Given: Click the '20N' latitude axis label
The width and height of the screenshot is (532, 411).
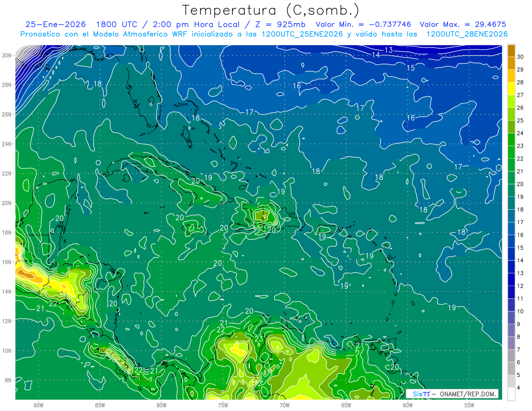Looking at the screenshot, I should coord(8,203).
